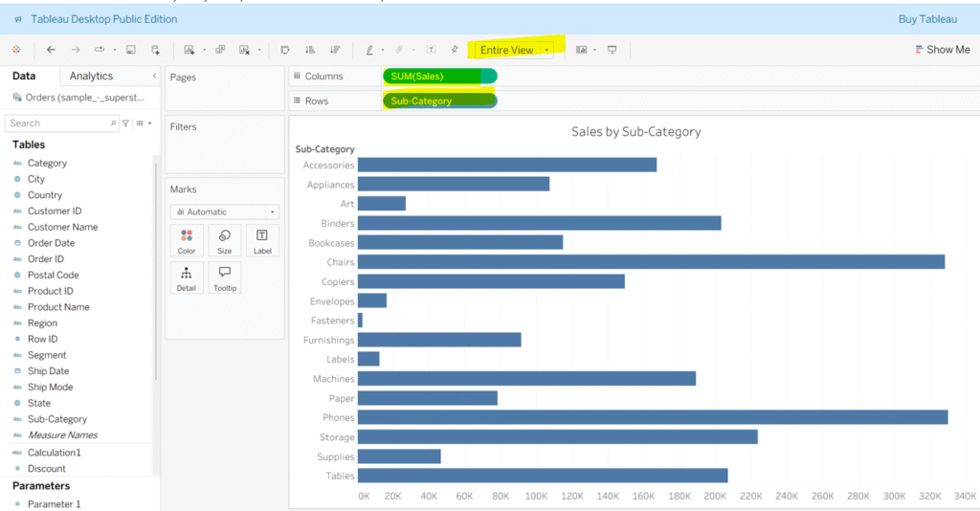Click the Undo back arrow in toolbar
The height and width of the screenshot is (511, 980).
click(x=51, y=50)
